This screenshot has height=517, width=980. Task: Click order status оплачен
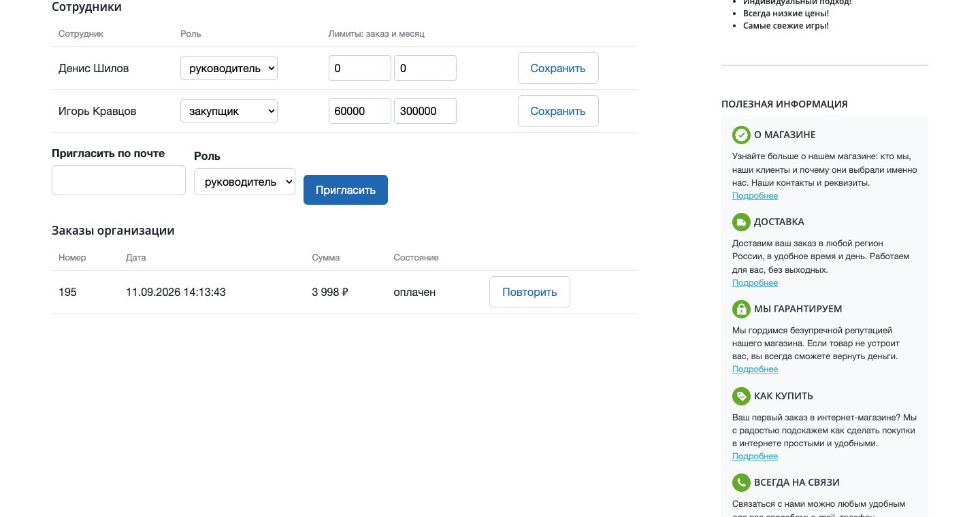414,292
